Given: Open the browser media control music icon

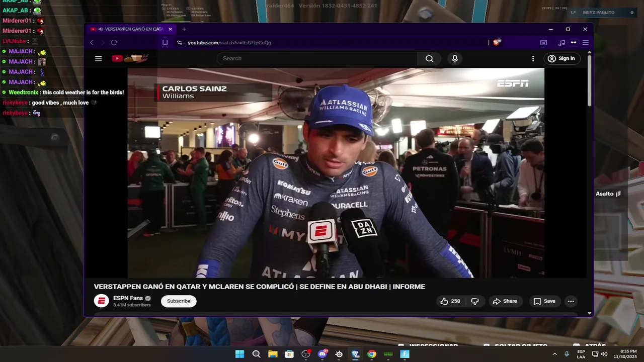Looking at the screenshot, I should (561, 43).
